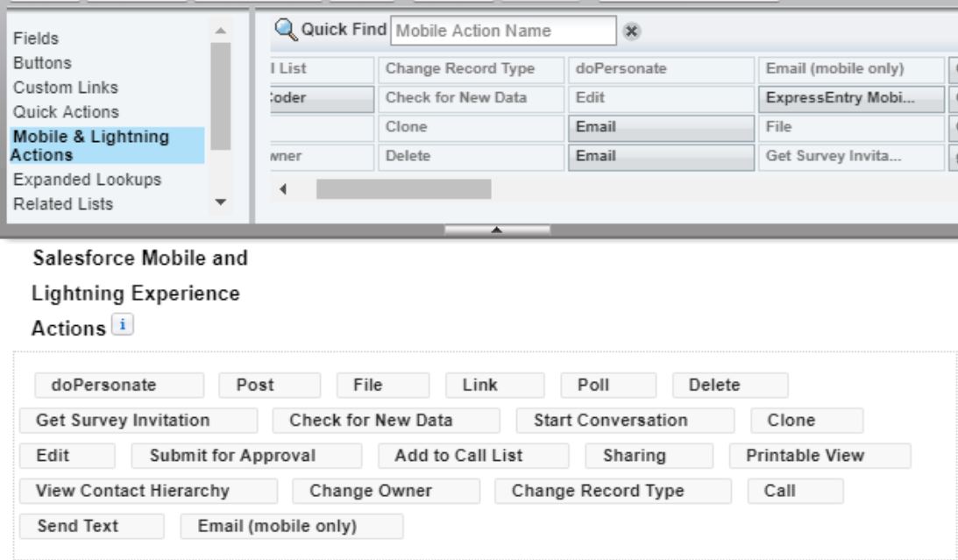Pick Check for New Data in the top palette
The image size is (958, 560).
click(471, 99)
